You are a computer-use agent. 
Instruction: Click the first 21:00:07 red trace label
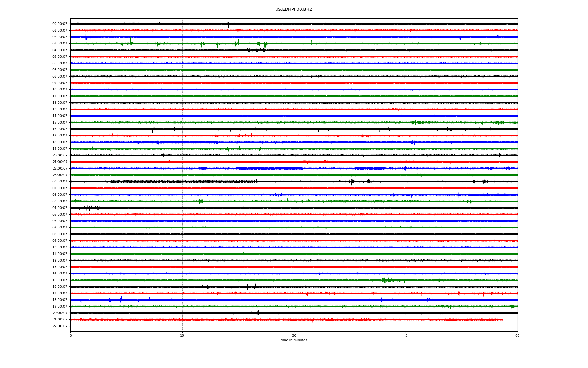pyautogui.click(x=60, y=162)
